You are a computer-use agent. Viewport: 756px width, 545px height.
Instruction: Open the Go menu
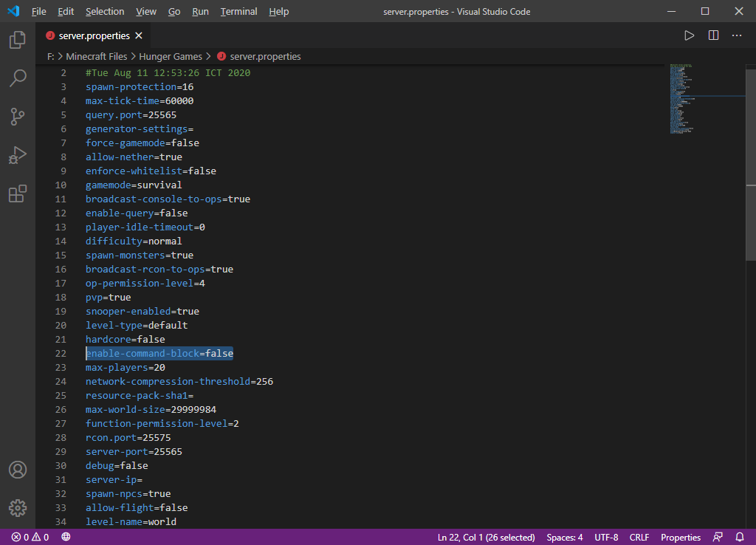174,11
